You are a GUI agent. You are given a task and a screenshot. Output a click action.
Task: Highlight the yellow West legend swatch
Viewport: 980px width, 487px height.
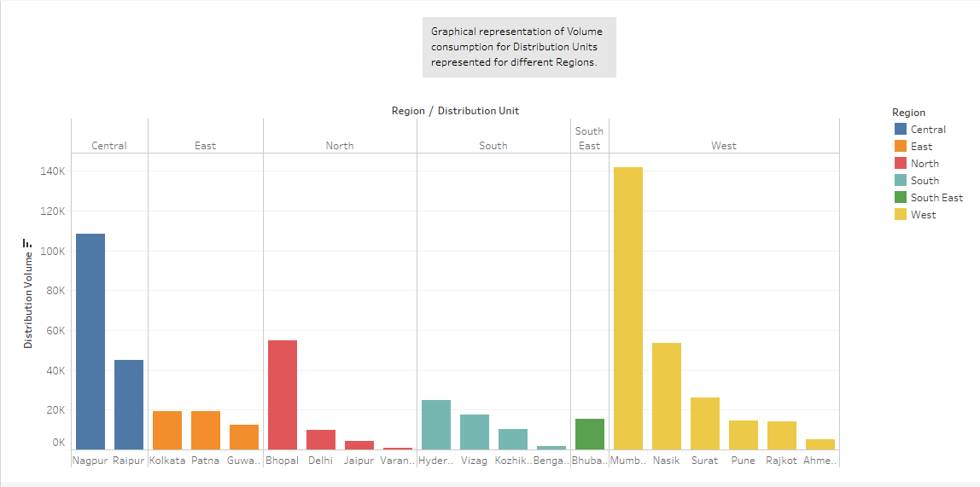pyautogui.click(x=901, y=215)
